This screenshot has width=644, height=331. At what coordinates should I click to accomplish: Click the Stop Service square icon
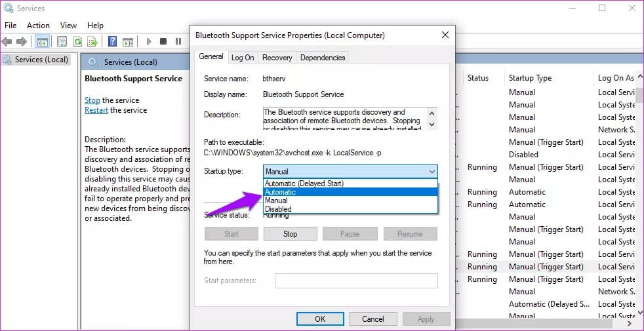pyautogui.click(x=163, y=41)
